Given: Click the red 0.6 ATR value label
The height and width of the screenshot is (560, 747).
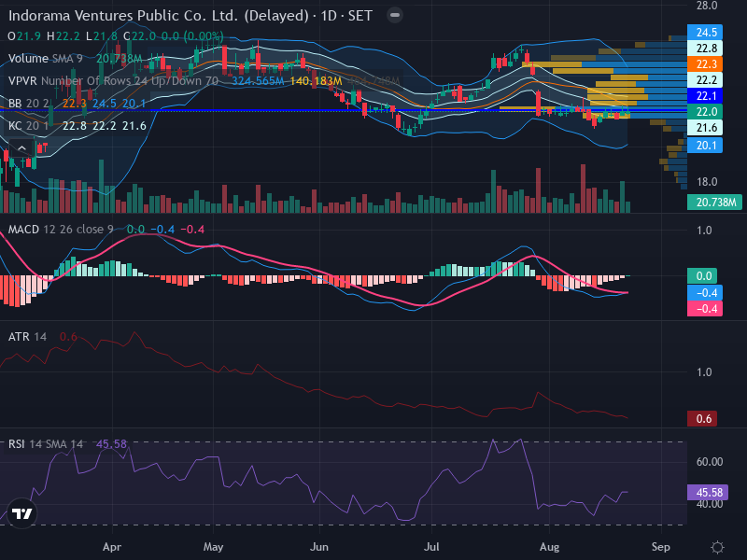Looking at the screenshot, I should [702, 418].
